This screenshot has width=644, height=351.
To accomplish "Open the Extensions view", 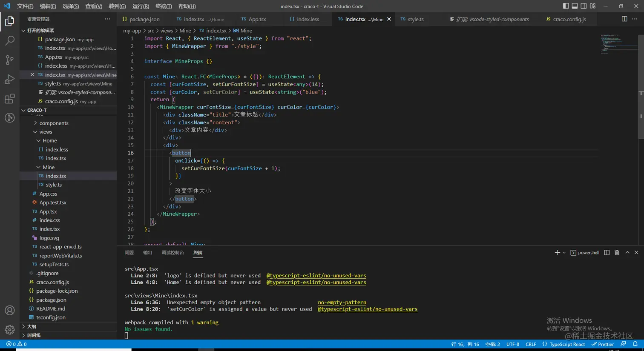I will [x=9, y=99].
